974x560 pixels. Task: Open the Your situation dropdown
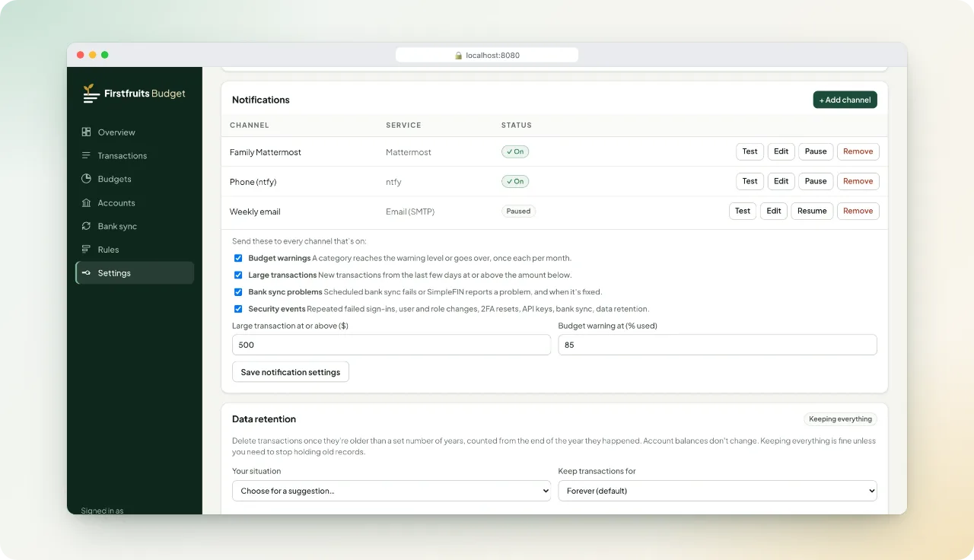[391, 491]
